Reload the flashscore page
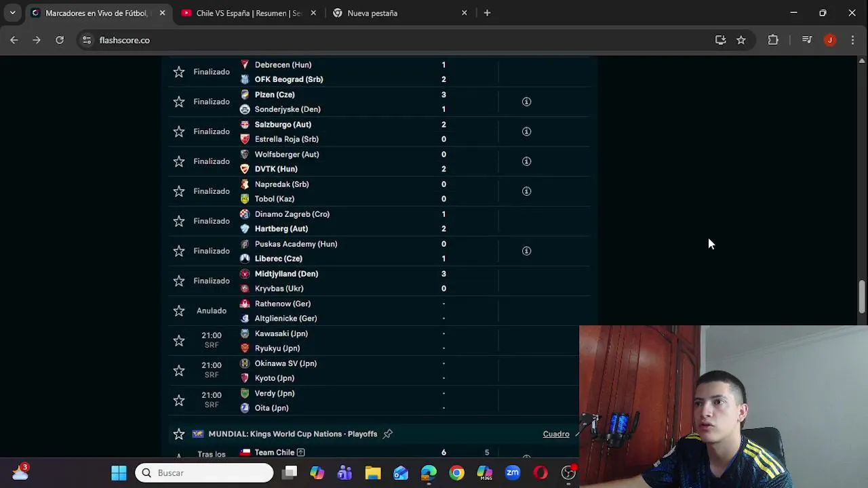 [x=60, y=40]
